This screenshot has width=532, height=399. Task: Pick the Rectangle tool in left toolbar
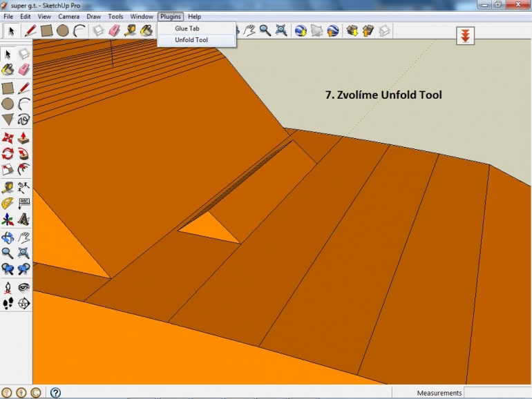8,88
